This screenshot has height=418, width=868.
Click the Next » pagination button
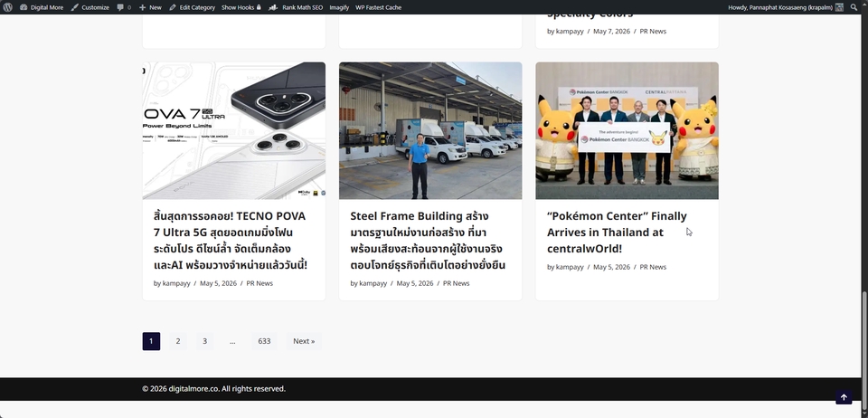click(304, 341)
